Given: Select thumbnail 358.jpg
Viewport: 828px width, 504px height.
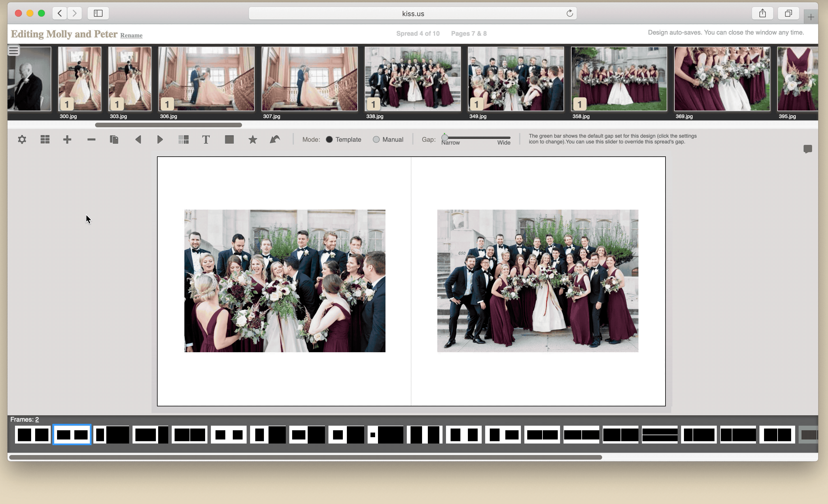Looking at the screenshot, I should [x=619, y=79].
